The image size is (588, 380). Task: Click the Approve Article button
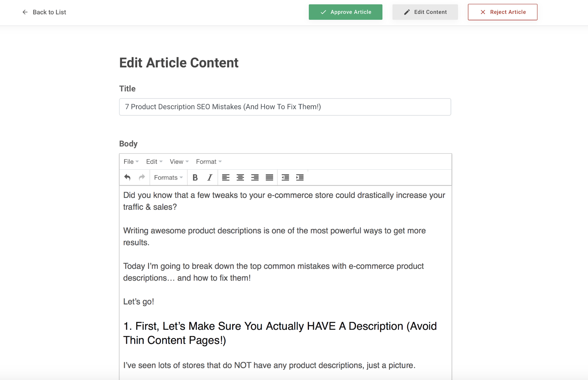(x=346, y=12)
